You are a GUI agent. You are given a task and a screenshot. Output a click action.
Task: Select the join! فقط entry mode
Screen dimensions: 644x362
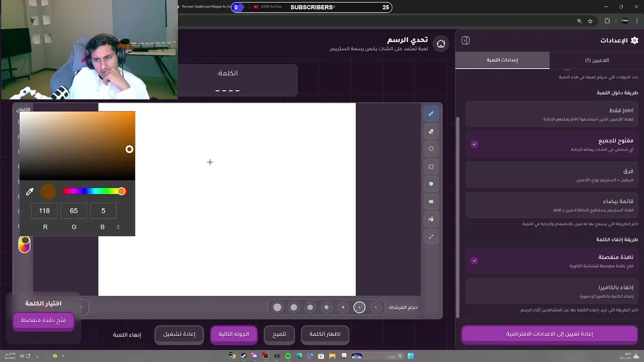(552, 114)
